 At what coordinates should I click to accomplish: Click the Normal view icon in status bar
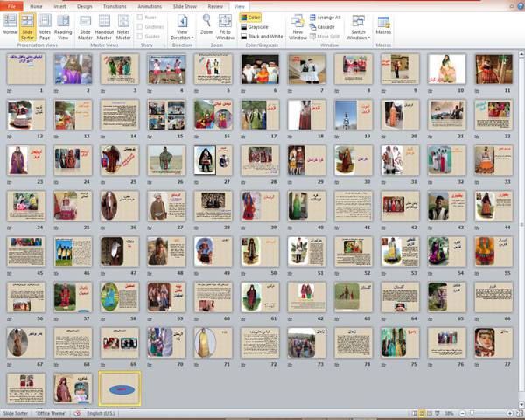415,414
